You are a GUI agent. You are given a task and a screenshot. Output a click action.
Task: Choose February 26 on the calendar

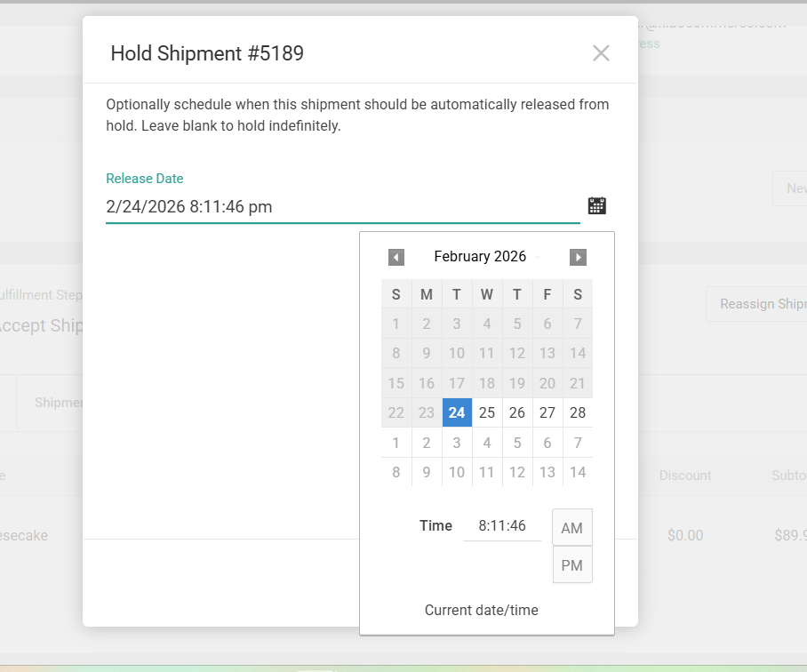[x=517, y=412]
